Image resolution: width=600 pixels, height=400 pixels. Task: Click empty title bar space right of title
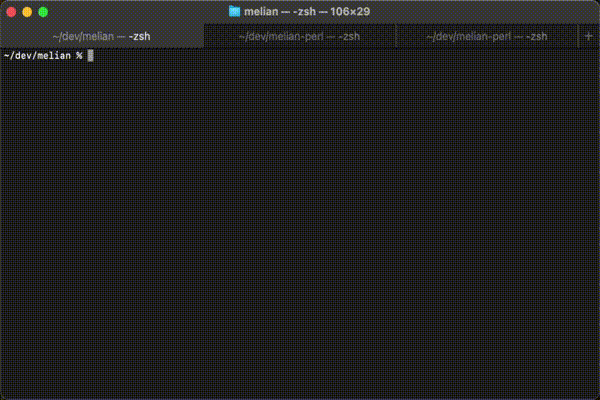(480, 12)
